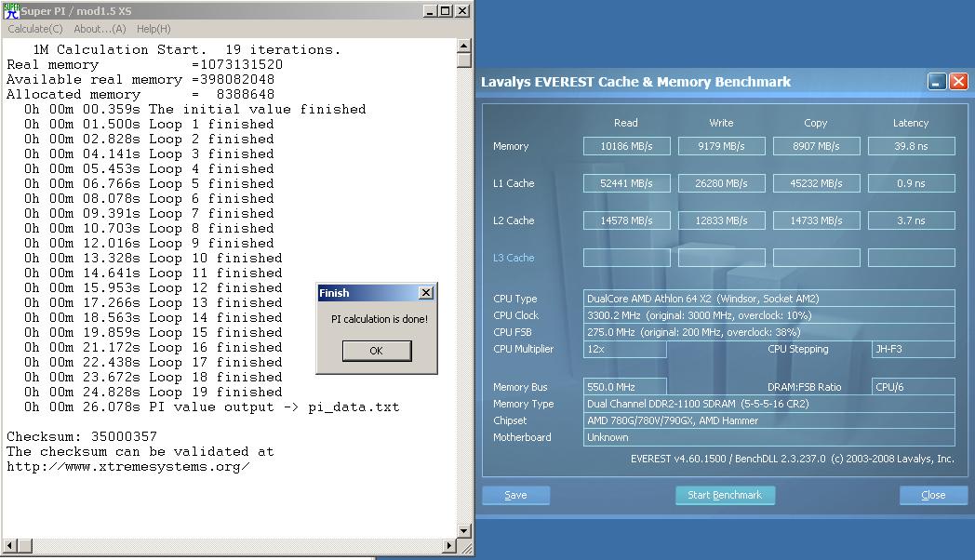Click the Save button in EVEREST
This screenshot has width=975, height=560.
coord(515,495)
